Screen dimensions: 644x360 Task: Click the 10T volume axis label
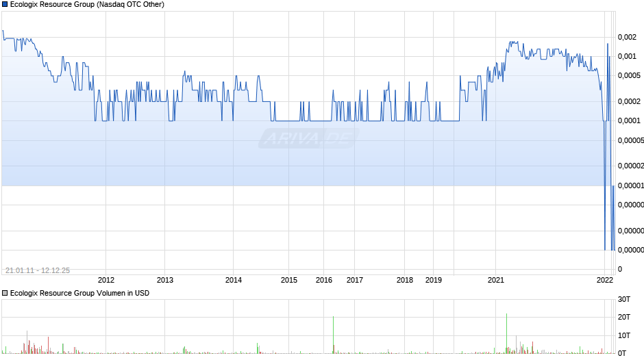[624, 335]
